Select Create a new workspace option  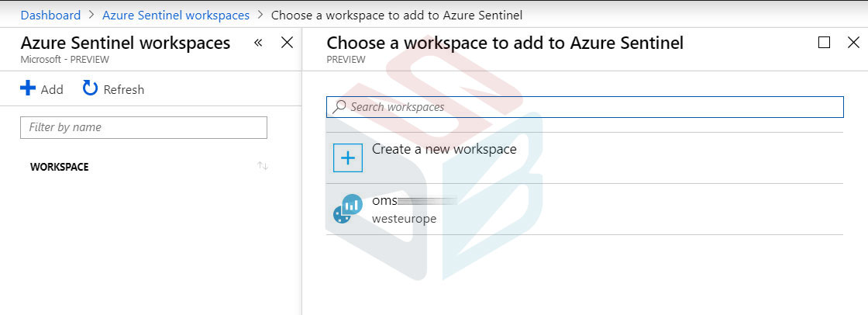point(584,158)
